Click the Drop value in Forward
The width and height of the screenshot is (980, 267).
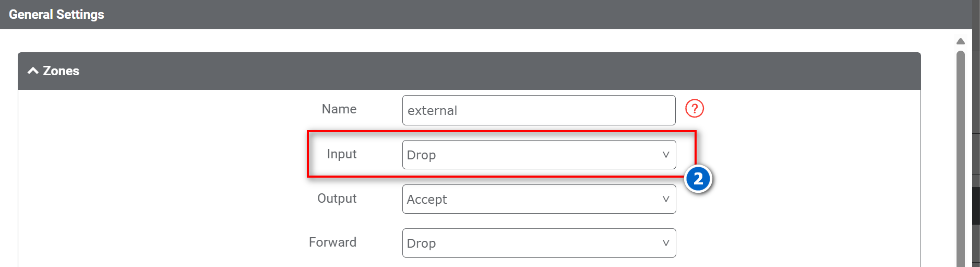click(x=421, y=243)
